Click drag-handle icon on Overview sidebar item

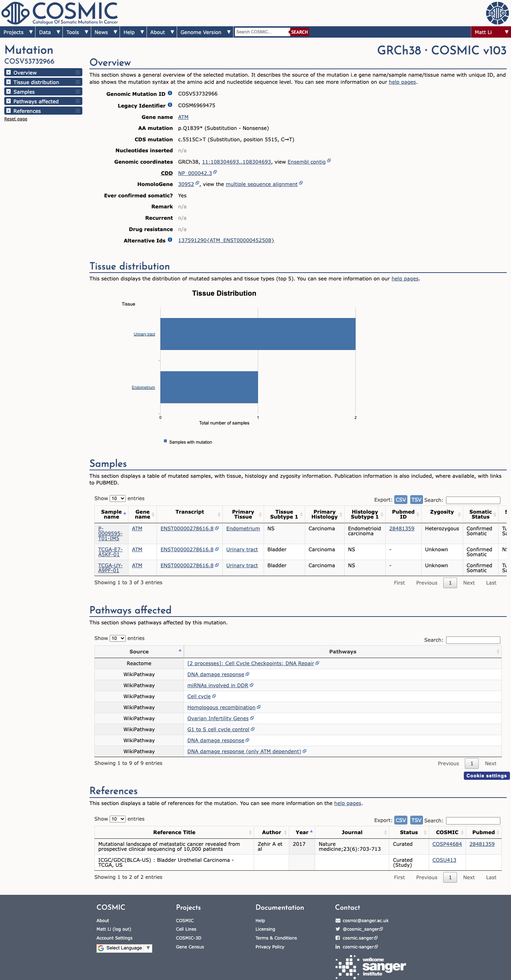pyautogui.click(x=78, y=72)
